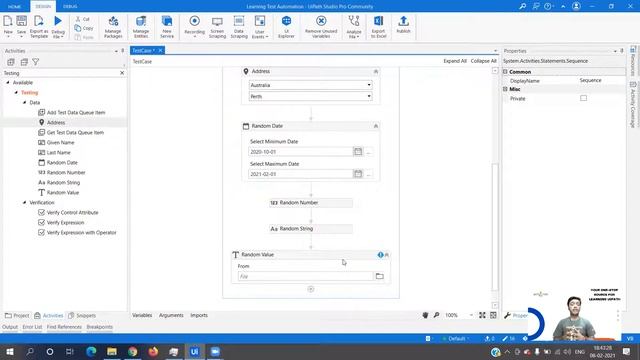Browse for file in Random Value activity
The height and width of the screenshot is (360, 640).
pos(380,276)
